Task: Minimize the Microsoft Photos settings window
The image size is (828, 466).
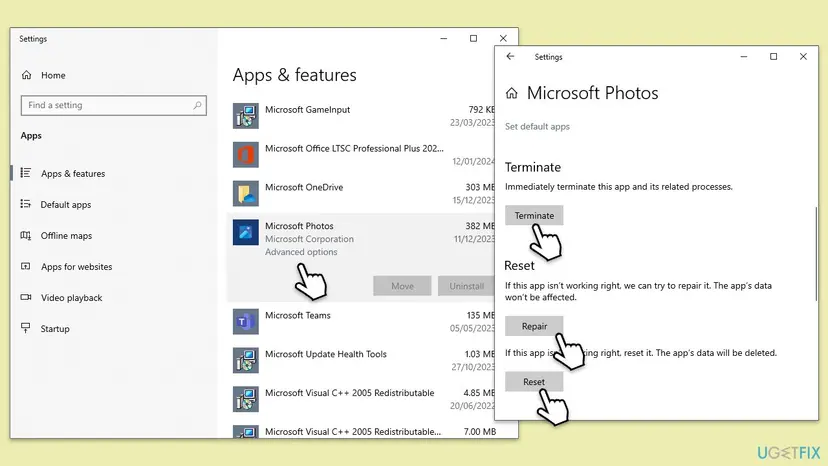Action: pyautogui.click(x=744, y=57)
